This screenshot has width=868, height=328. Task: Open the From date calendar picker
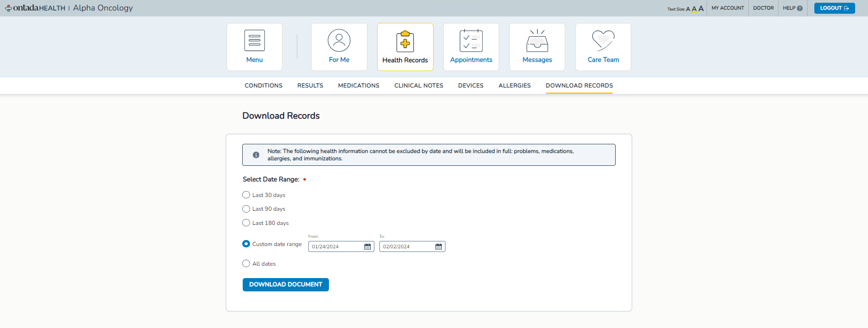[x=367, y=246]
